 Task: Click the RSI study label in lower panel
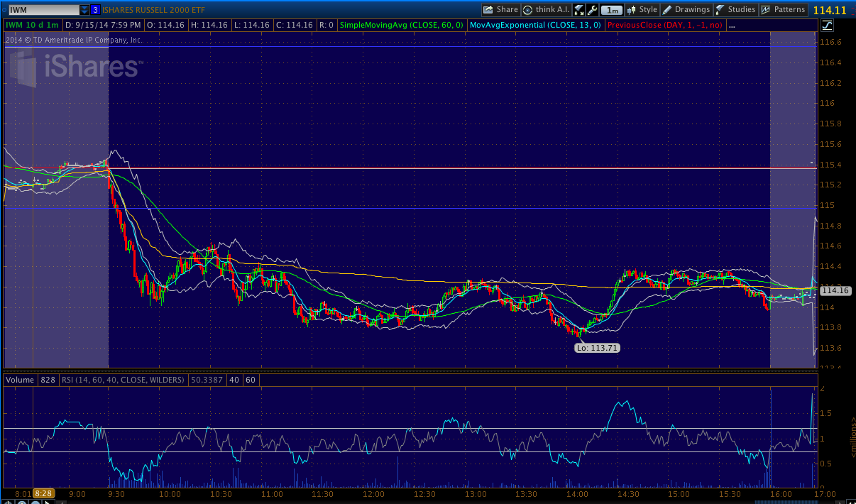124,380
